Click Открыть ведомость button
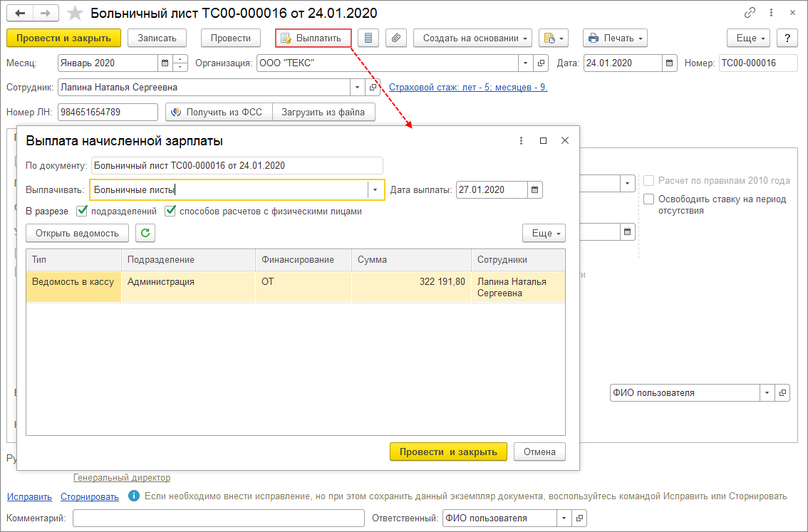The width and height of the screenshot is (808, 532). (77, 233)
